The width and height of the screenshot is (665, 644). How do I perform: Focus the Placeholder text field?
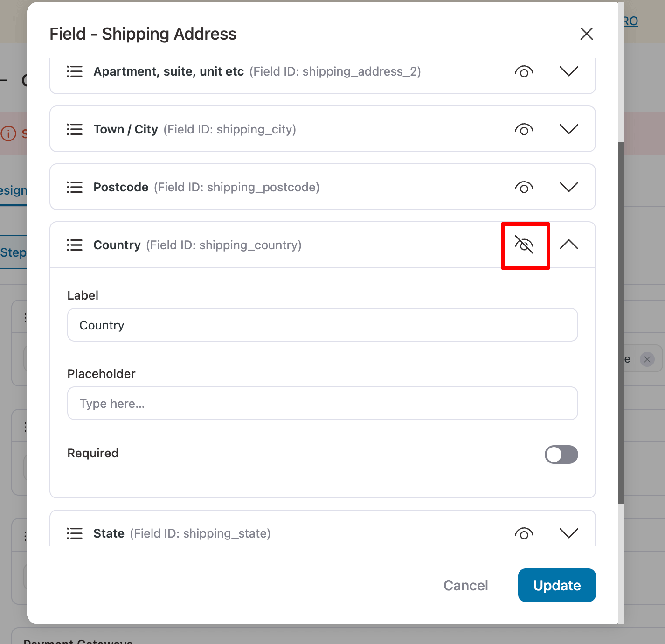tap(323, 403)
